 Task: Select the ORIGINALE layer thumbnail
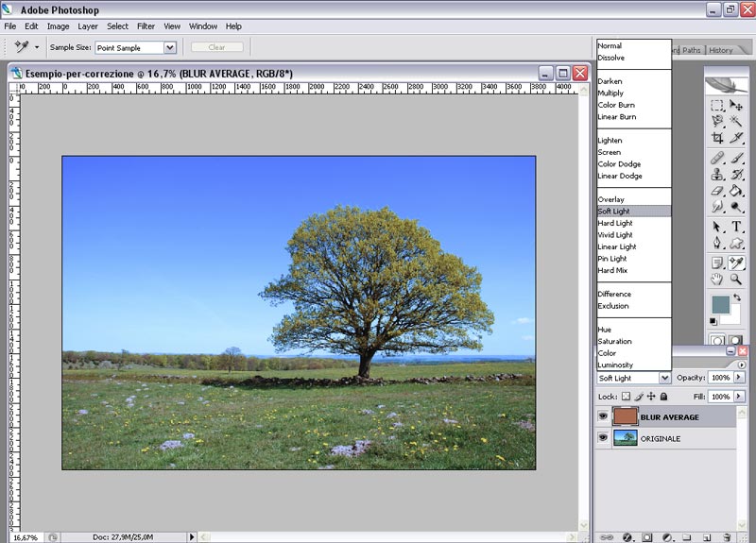coord(625,438)
